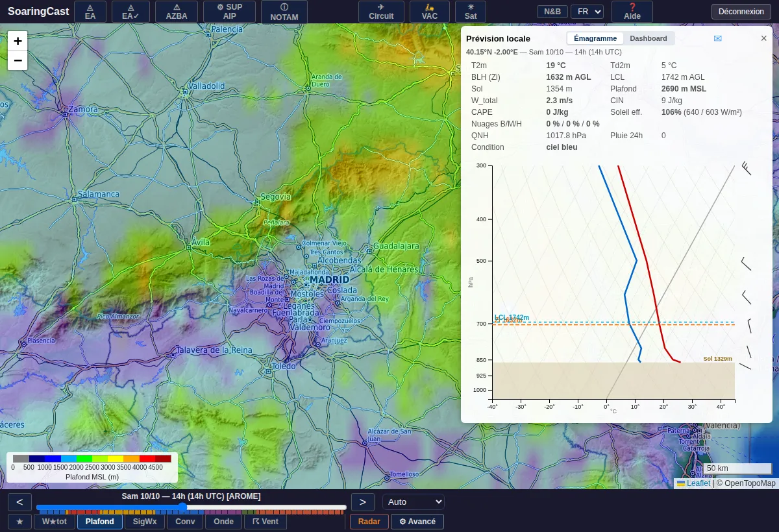
Task: Zoom out on the map
Action: [x=18, y=60]
